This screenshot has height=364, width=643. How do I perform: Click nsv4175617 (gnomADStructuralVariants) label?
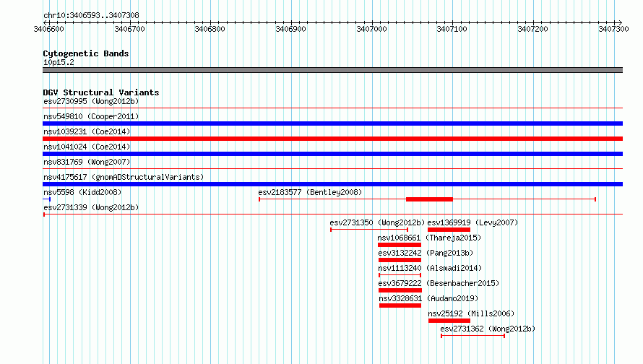click(124, 177)
